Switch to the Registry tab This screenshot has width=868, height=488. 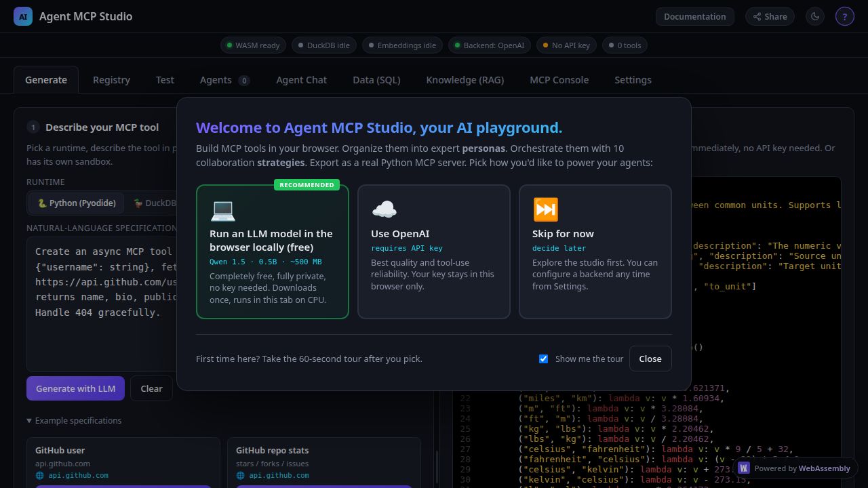[x=111, y=80]
